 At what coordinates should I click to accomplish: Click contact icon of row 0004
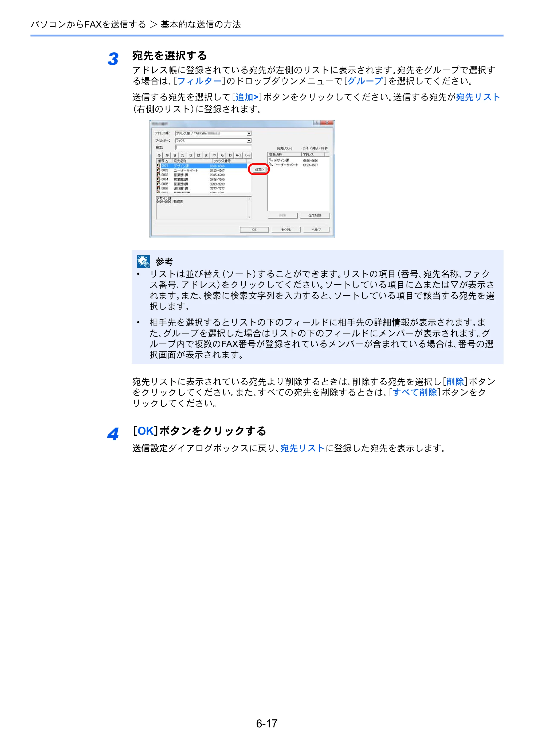click(159, 180)
